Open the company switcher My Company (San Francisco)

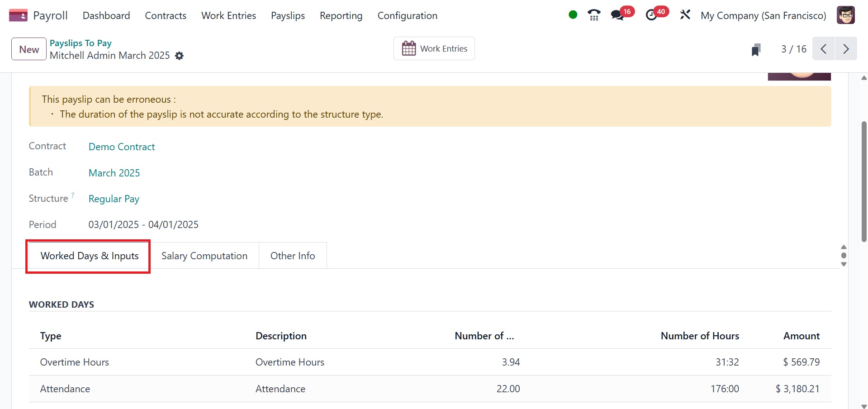(763, 15)
